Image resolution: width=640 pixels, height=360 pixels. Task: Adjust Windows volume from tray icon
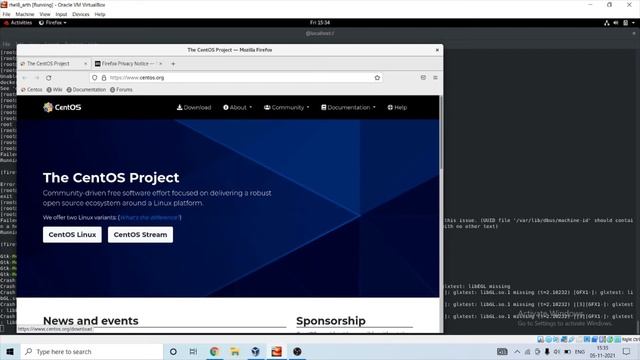tap(557, 351)
